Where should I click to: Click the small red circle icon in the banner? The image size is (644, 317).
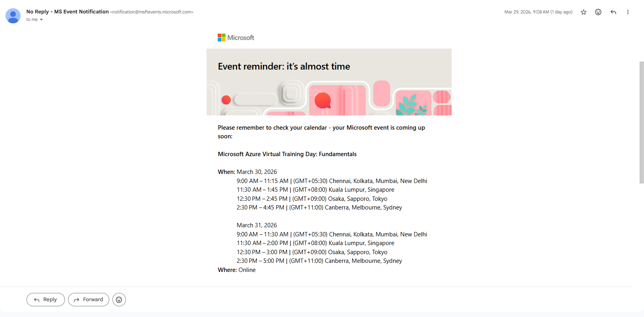pyautogui.click(x=226, y=100)
